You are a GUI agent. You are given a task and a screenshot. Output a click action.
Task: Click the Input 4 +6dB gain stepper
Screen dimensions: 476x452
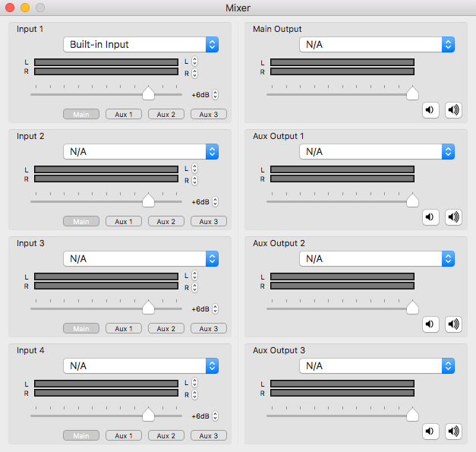pos(216,416)
